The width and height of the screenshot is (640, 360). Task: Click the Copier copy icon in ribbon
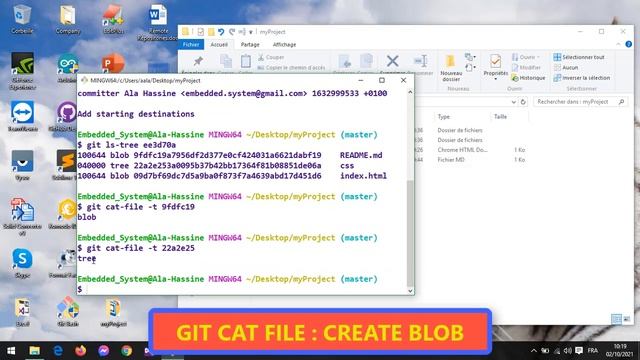click(226, 61)
